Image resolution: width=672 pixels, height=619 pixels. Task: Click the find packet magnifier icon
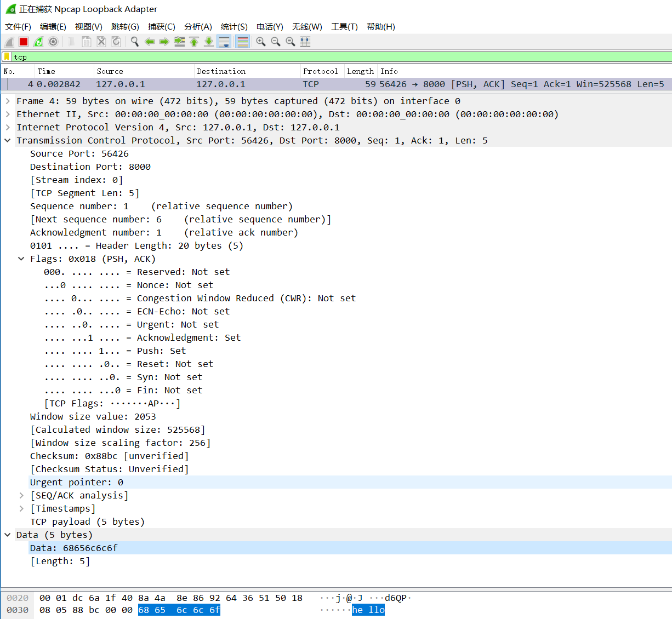[x=134, y=42]
